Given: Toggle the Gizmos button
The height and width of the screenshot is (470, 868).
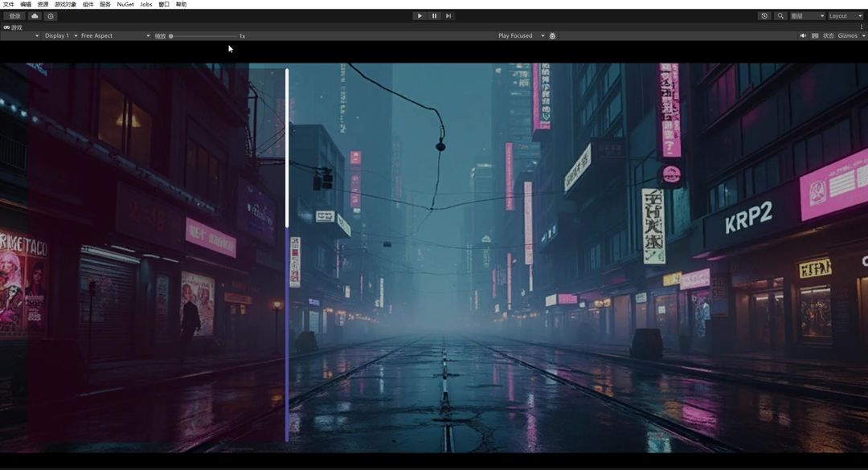Looking at the screenshot, I should [848, 35].
